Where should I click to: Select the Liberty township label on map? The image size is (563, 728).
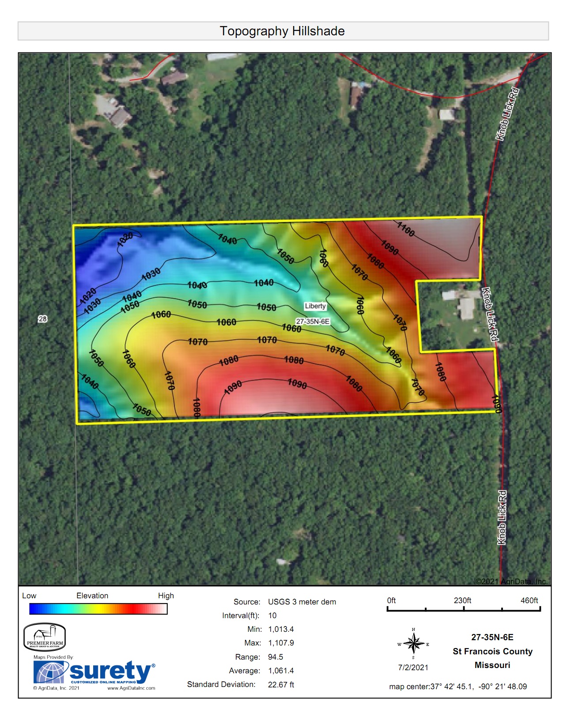[x=315, y=306]
